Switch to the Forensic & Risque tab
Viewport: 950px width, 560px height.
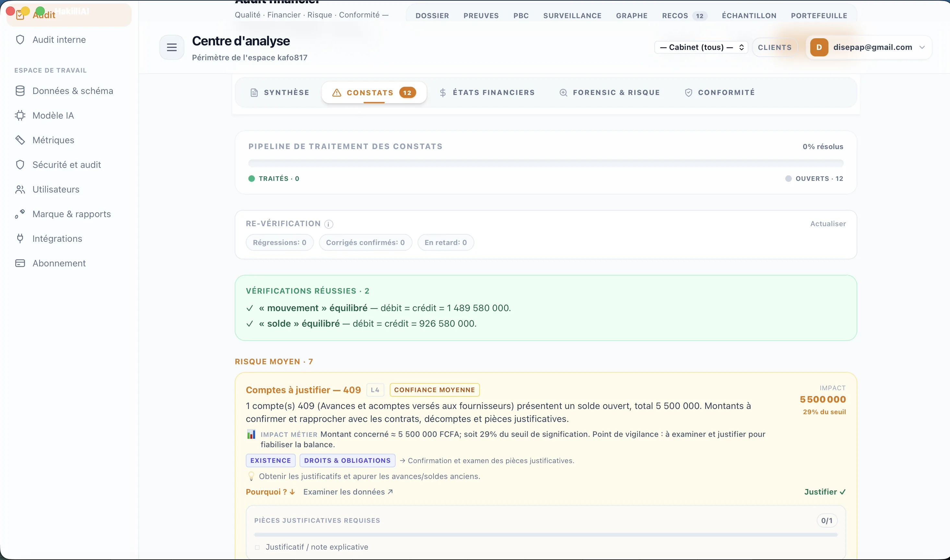click(x=609, y=92)
